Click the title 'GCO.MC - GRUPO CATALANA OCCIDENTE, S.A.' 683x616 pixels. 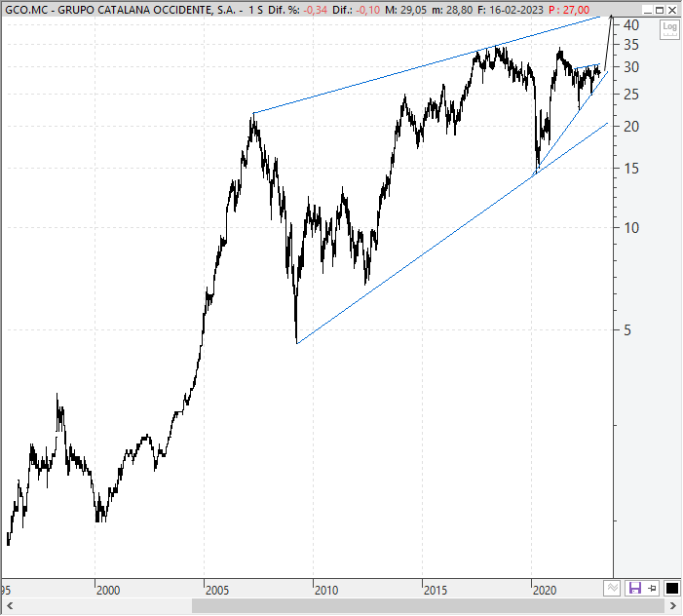121,10
